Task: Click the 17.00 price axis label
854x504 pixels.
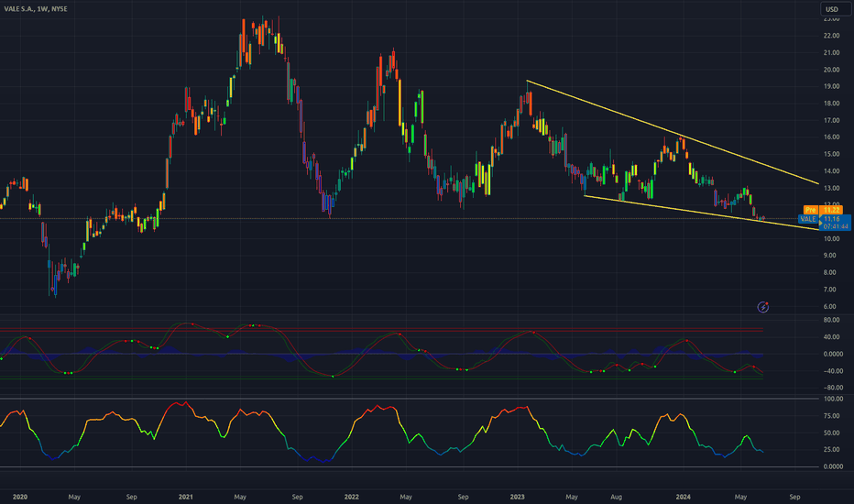Action: pyautogui.click(x=832, y=120)
